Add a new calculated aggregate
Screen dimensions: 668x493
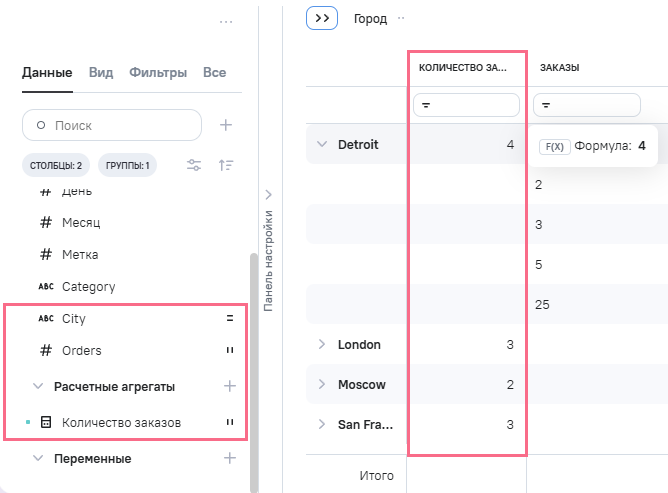pyautogui.click(x=229, y=385)
